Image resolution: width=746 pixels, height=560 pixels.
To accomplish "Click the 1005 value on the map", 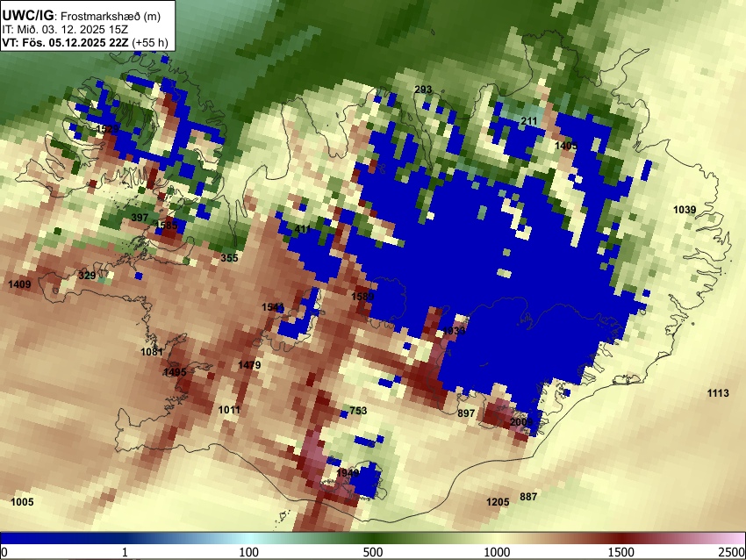I will tap(22, 502).
